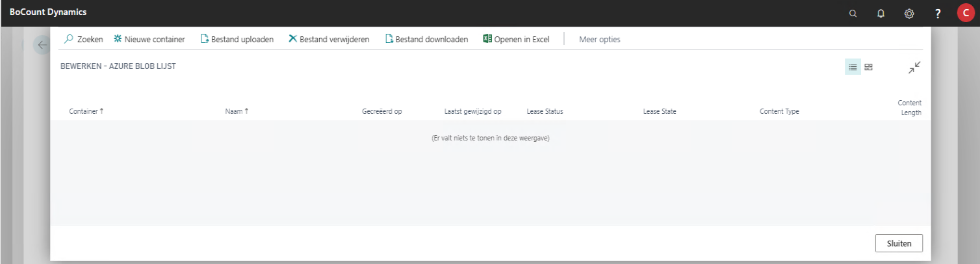This screenshot has width=980, height=264.
Task: Click Bestand downloaden
Action: click(x=426, y=39)
